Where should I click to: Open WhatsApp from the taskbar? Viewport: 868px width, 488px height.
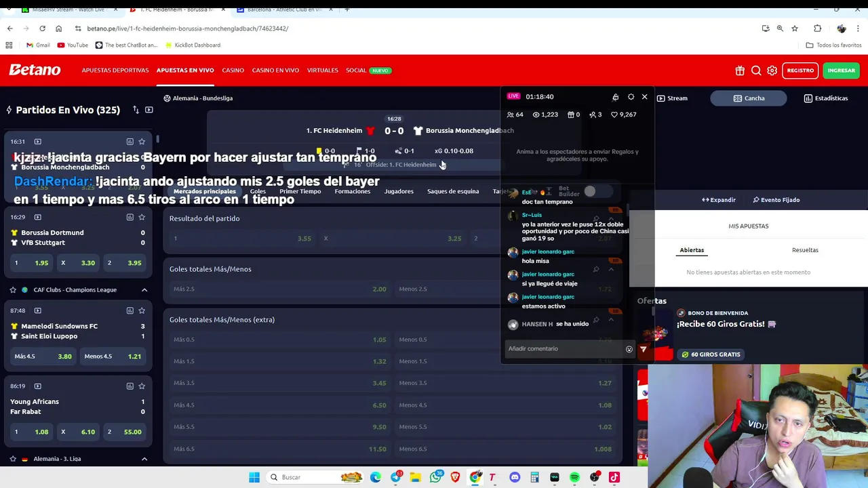435,477
